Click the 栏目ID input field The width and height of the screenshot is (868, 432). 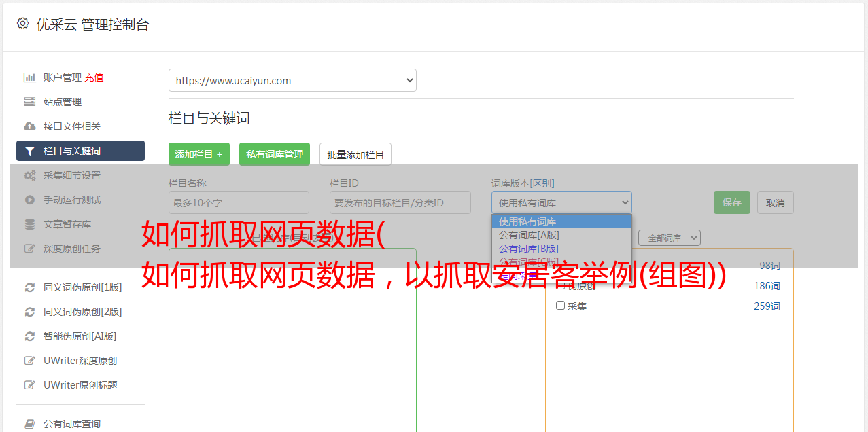[400, 202]
